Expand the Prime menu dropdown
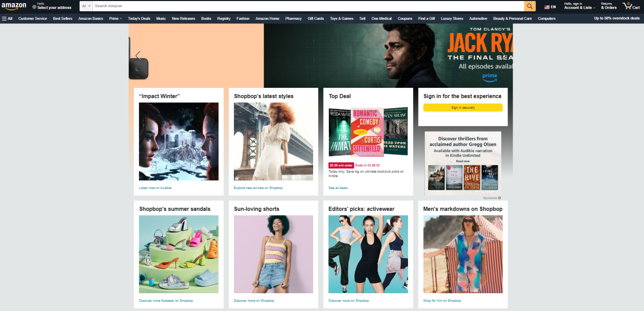The height and width of the screenshot is (311, 644). tap(115, 18)
